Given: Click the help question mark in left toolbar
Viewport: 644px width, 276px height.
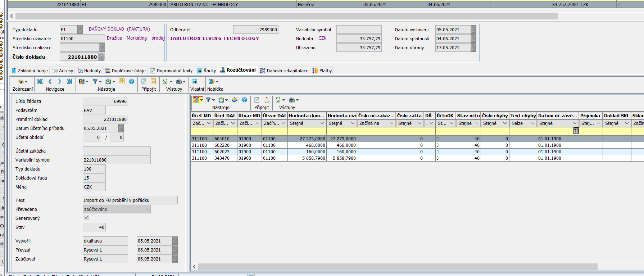Looking at the screenshot, I should 131,82.
